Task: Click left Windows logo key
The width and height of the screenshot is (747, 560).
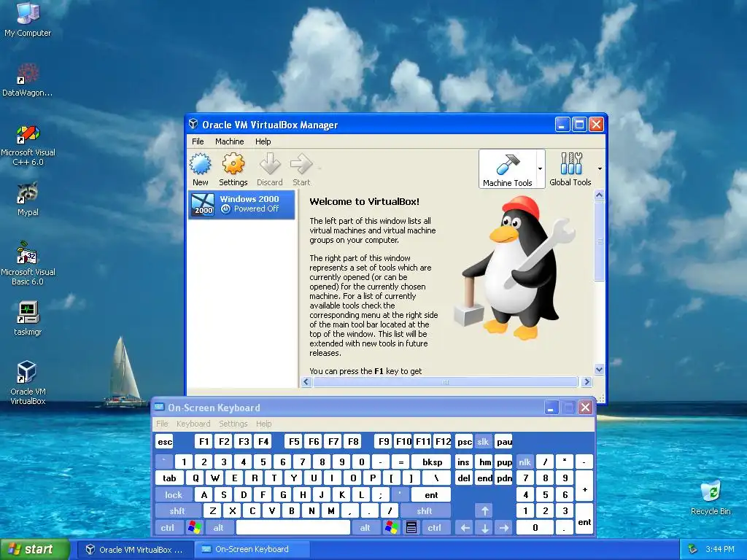Action: click(194, 528)
